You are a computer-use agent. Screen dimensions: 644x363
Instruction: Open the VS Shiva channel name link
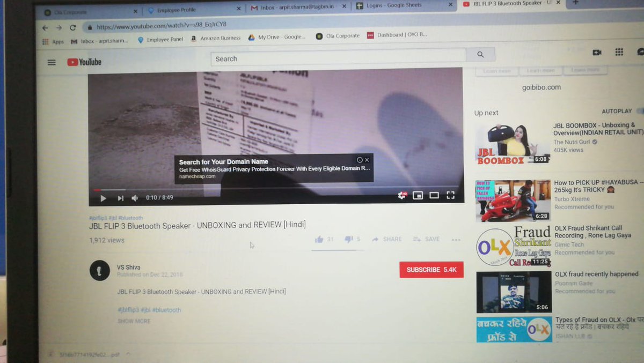coord(129,268)
